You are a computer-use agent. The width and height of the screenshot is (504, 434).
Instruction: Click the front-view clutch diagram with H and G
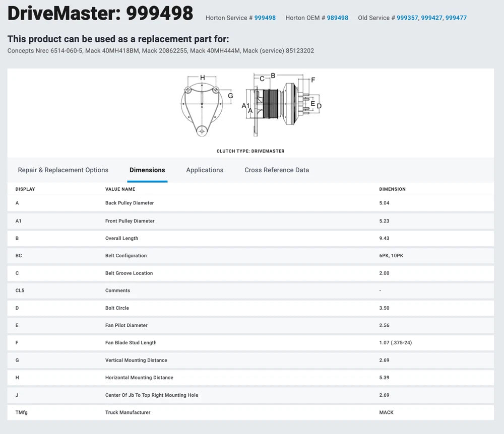(203, 105)
